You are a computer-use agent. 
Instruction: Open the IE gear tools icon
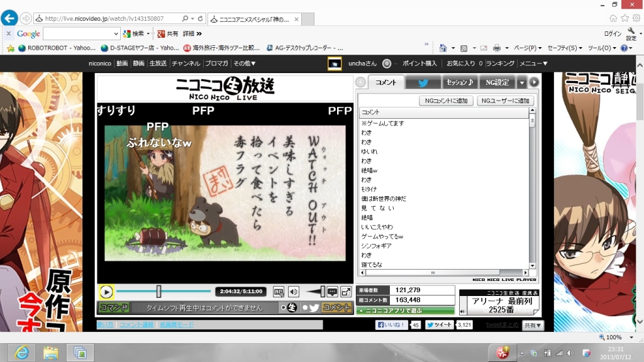[x=636, y=18]
